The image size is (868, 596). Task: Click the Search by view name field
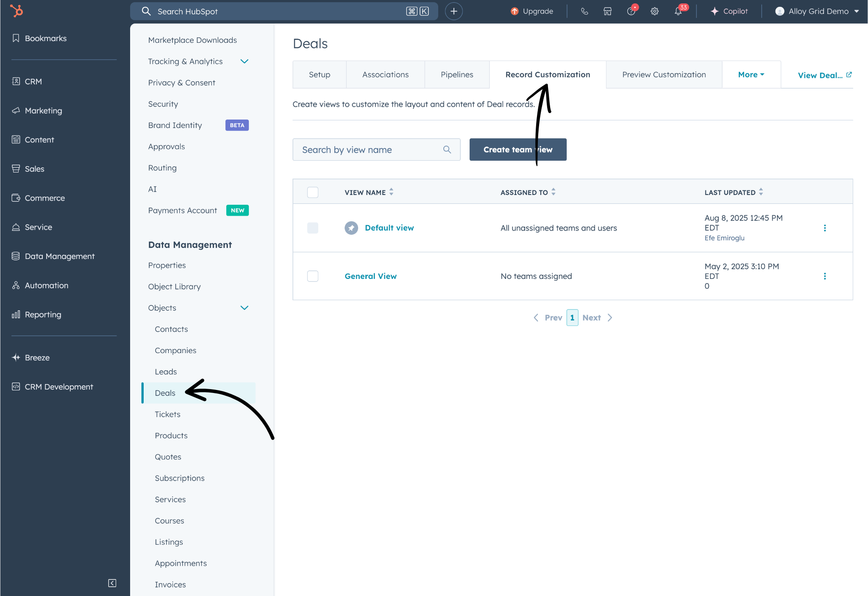click(369, 150)
